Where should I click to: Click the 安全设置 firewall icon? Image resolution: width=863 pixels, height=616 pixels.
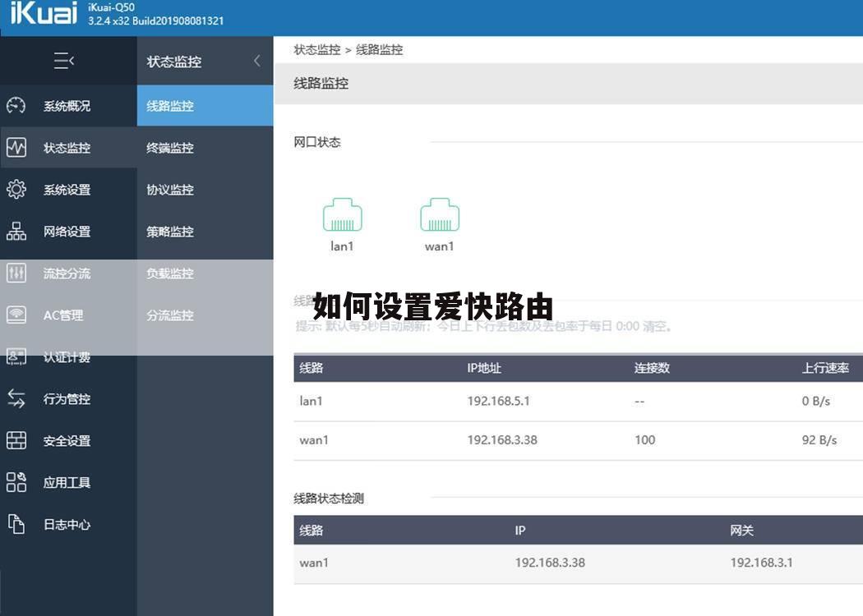16,440
